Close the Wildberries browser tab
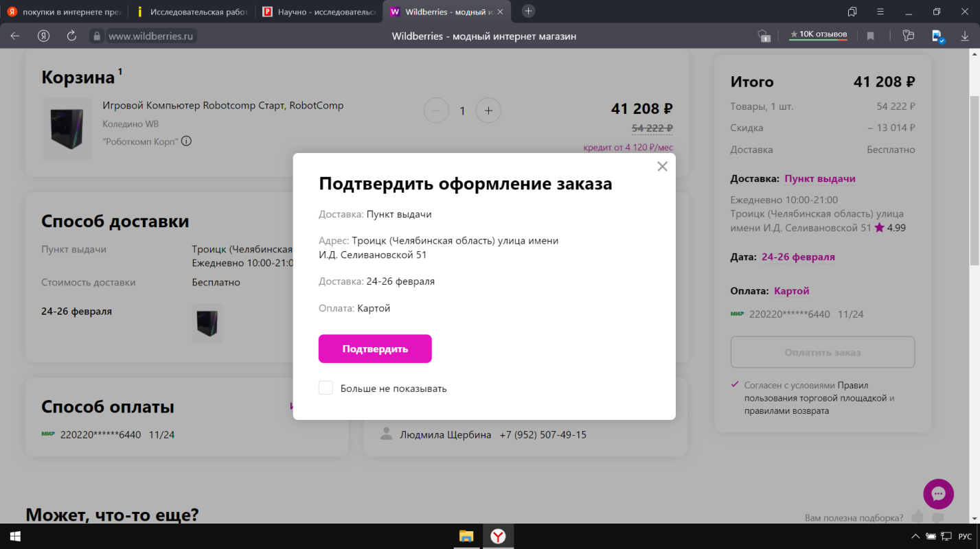 (499, 12)
